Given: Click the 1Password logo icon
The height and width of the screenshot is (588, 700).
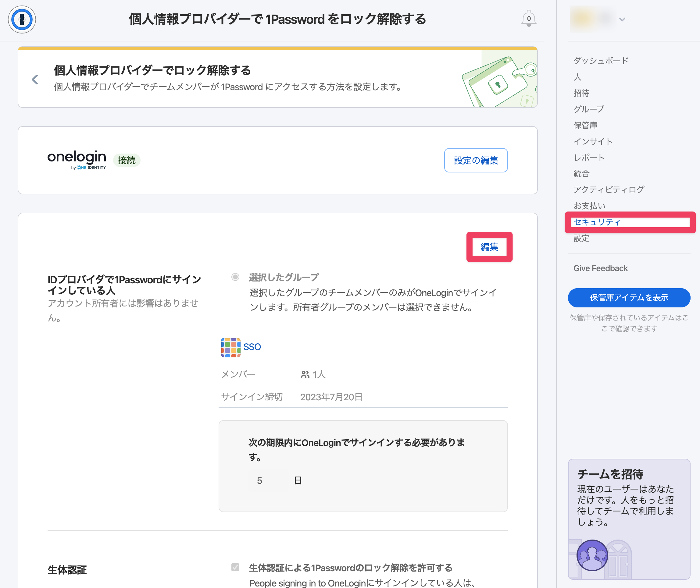Looking at the screenshot, I should click(x=22, y=19).
